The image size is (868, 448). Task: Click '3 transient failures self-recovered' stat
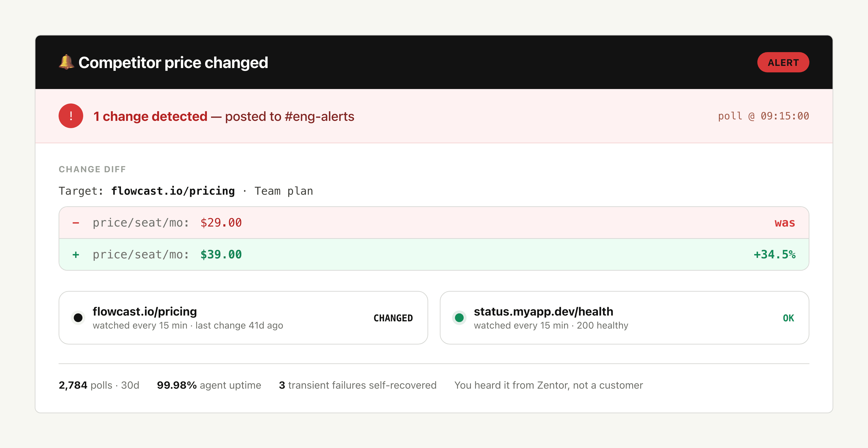(x=358, y=385)
